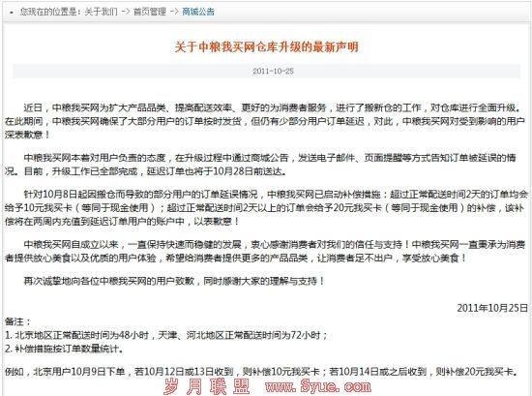The height and width of the screenshot is (396, 532).
Task: Click the paragraph starting 中粮我买网自成立以来
Action: 265,251
